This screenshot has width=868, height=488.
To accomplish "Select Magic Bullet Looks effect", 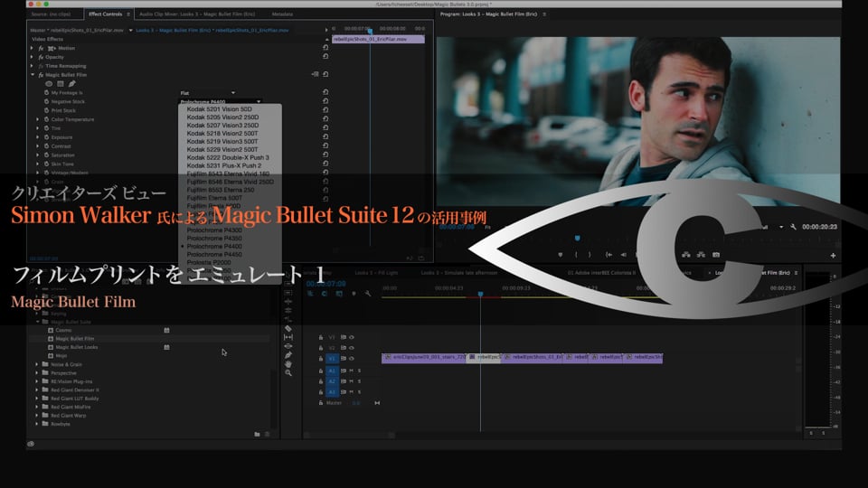I will 76,347.
